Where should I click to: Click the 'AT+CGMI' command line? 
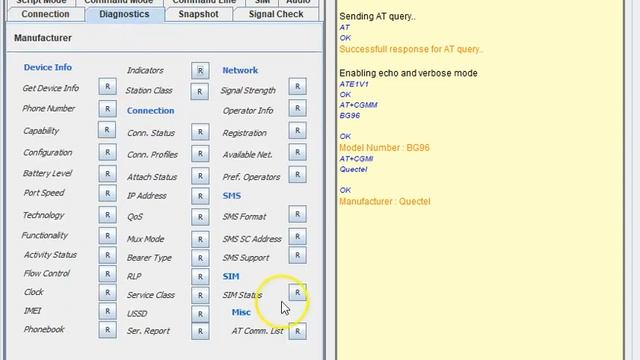point(356,159)
